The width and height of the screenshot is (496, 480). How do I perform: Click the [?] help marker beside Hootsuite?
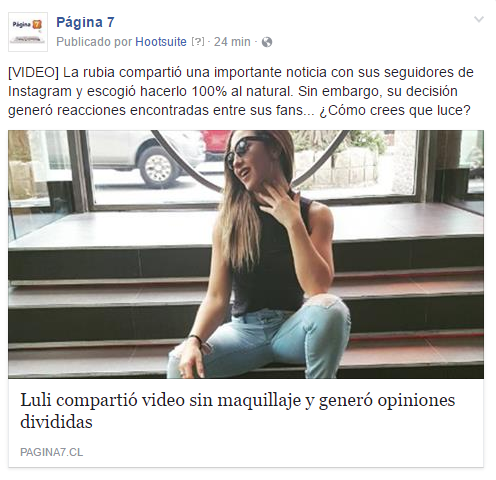[x=198, y=42]
